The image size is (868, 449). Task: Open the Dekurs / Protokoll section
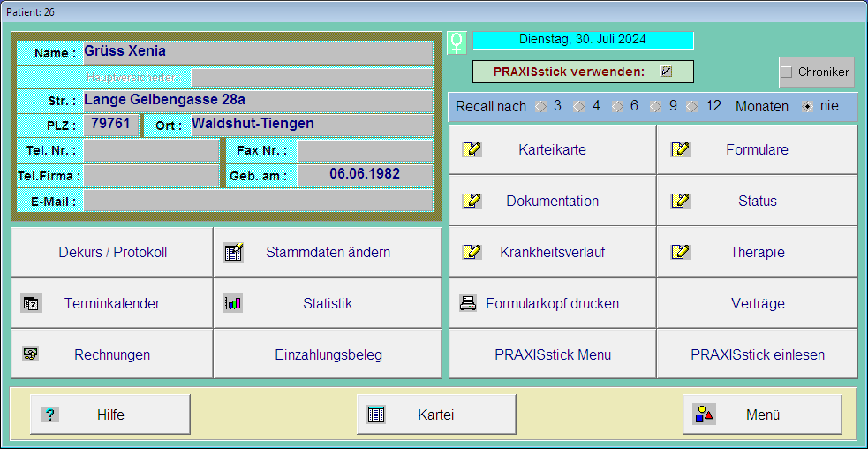coord(112,252)
